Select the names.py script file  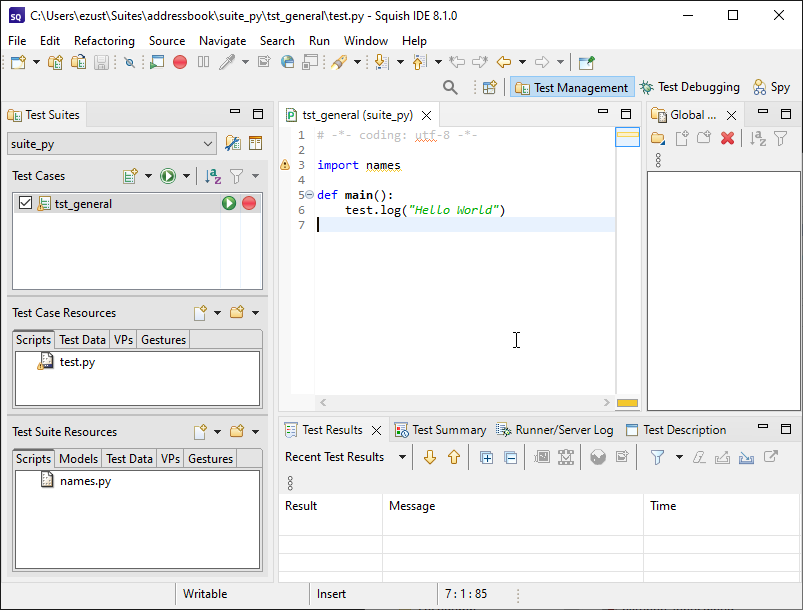pos(85,481)
